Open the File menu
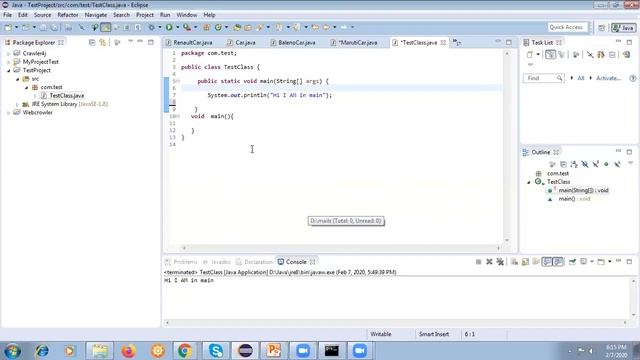 point(7,15)
